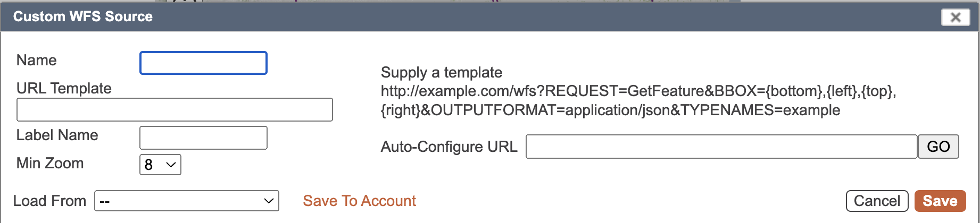This screenshot has height=223, width=980.
Task: Click the Label Name text field
Action: pos(203,138)
